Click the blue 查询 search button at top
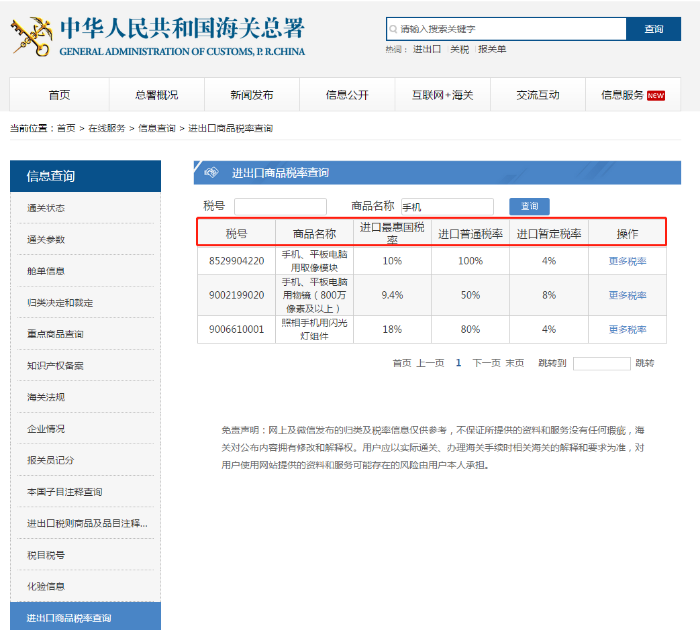The image size is (700, 630). pyautogui.click(x=653, y=29)
